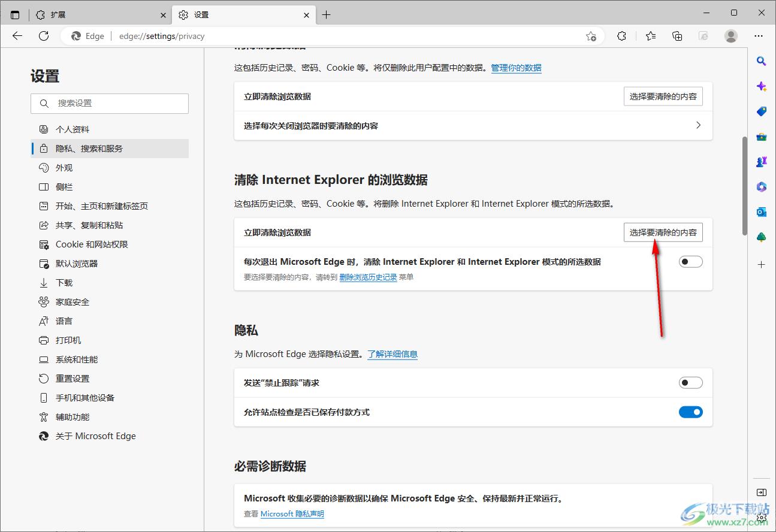Image resolution: width=776 pixels, height=532 pixels.
Task: Switch to the 扩展 tab
Action: [101, 15]
